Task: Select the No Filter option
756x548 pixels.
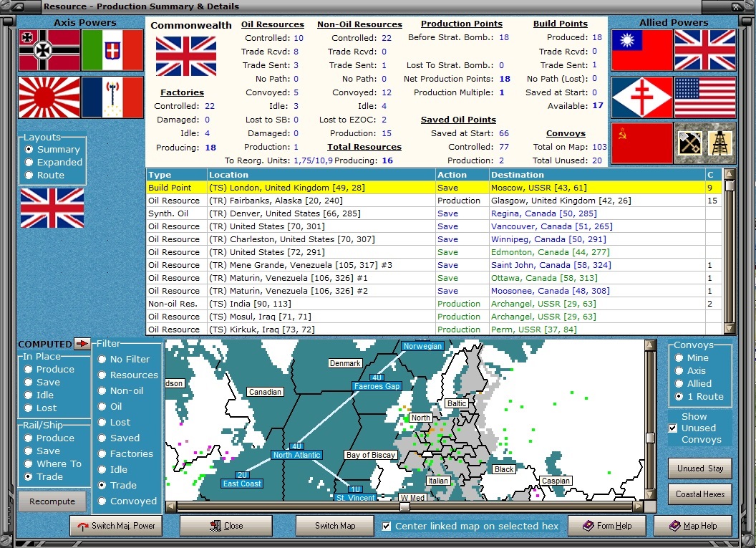Action: click(124, 359)
